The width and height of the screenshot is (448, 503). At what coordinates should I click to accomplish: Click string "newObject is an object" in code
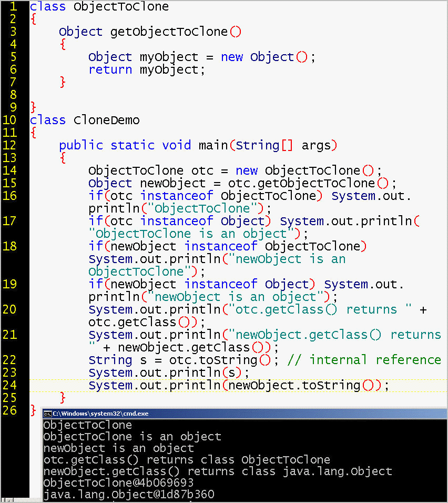coord(236,297)
